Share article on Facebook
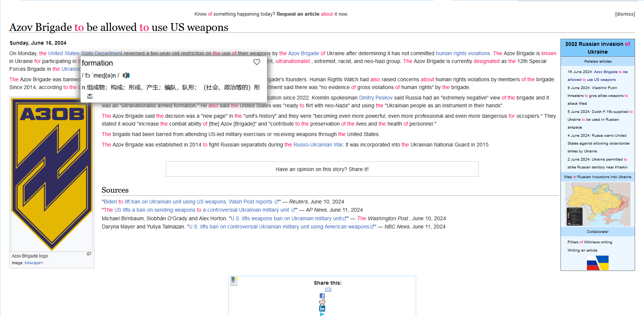644x316 pixels. pyautogui.click(x=322, y=296)
